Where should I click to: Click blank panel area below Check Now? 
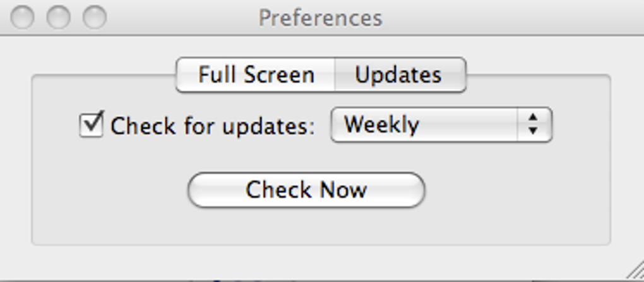307,226
